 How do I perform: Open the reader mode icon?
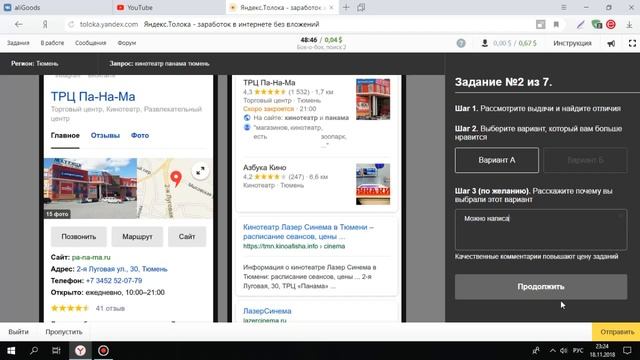coord(540,24)
